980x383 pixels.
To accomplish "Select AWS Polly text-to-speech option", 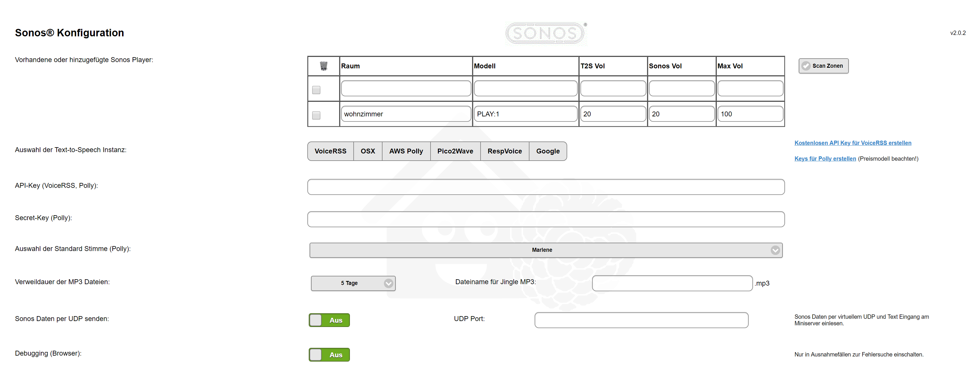I will tap(406, 151).
